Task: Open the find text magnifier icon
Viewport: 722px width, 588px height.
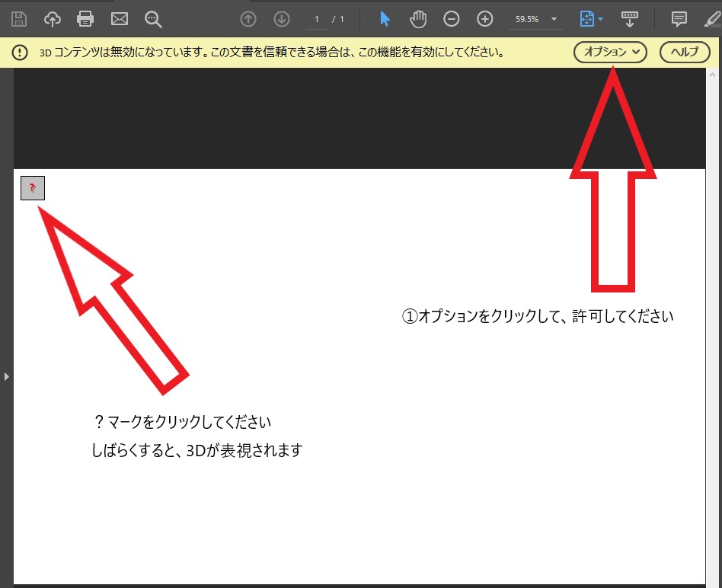Action: tap(153, 19)
